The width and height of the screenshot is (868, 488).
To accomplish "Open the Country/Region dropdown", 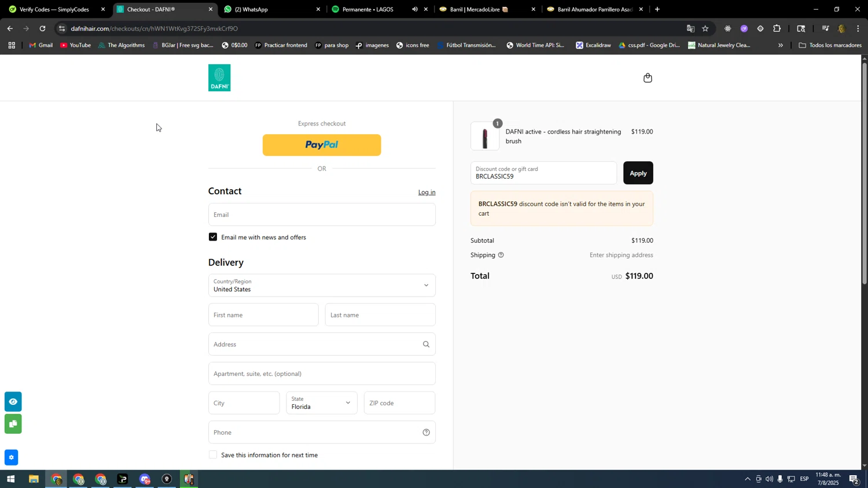I will (x=322, y=286).
